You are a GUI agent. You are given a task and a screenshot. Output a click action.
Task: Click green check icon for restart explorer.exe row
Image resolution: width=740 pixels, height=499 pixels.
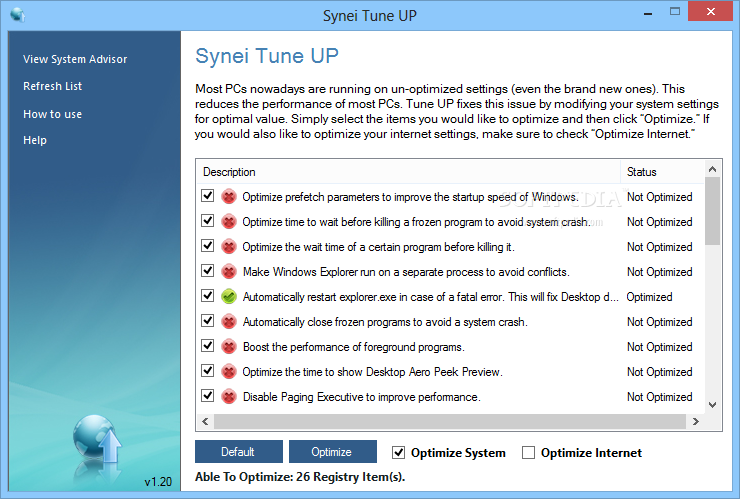[x=229, y=296]
